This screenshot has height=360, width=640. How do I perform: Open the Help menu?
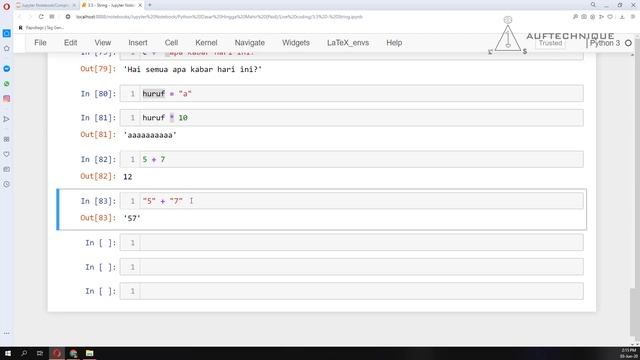tap(394, 43)
